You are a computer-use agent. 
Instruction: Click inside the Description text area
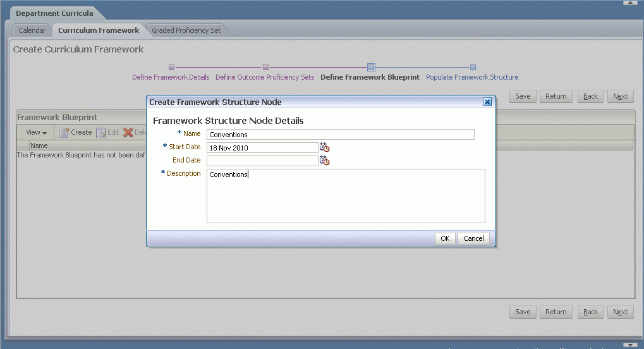346,196
